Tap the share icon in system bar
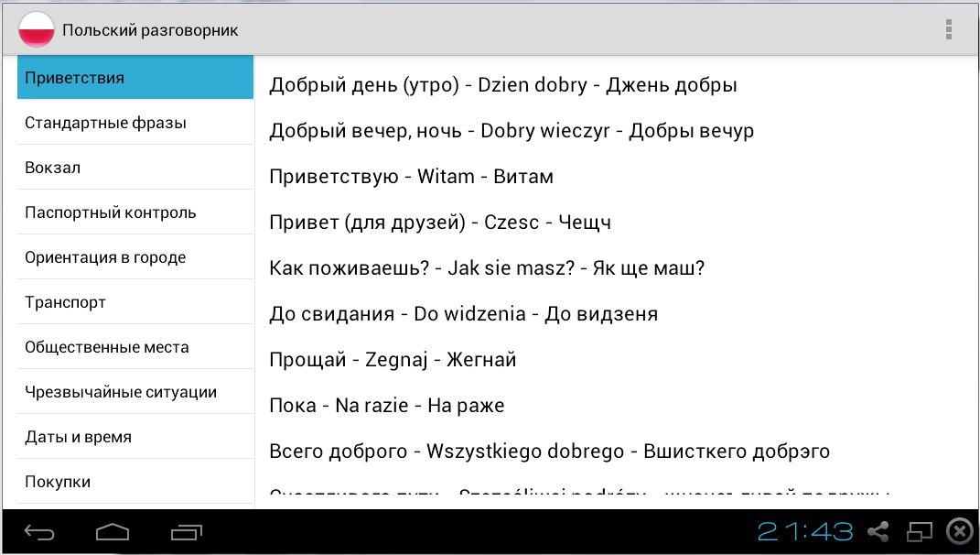This screenshot has width=980, height=555. (878, 532)
